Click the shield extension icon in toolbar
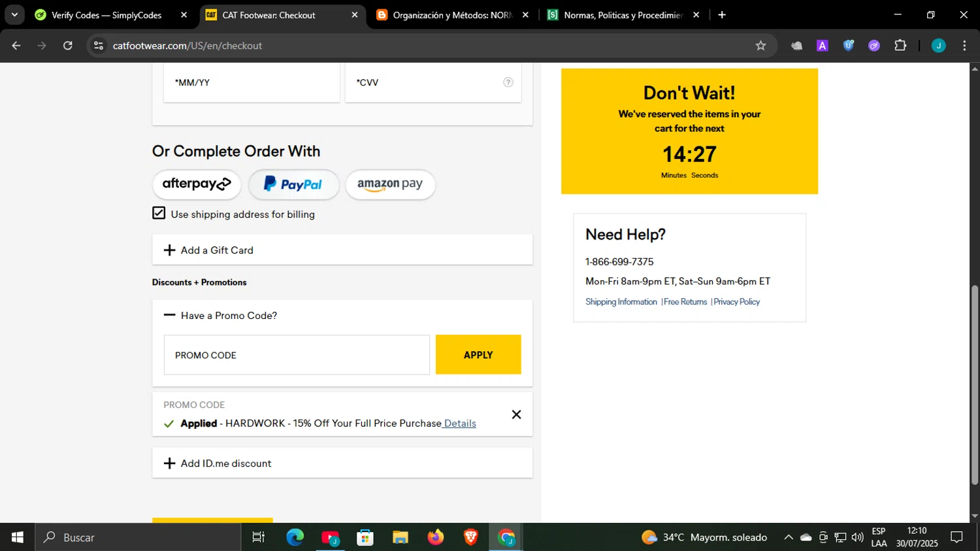Image resolution: width=980 pixels, height=551 pixels. point(849,46)
